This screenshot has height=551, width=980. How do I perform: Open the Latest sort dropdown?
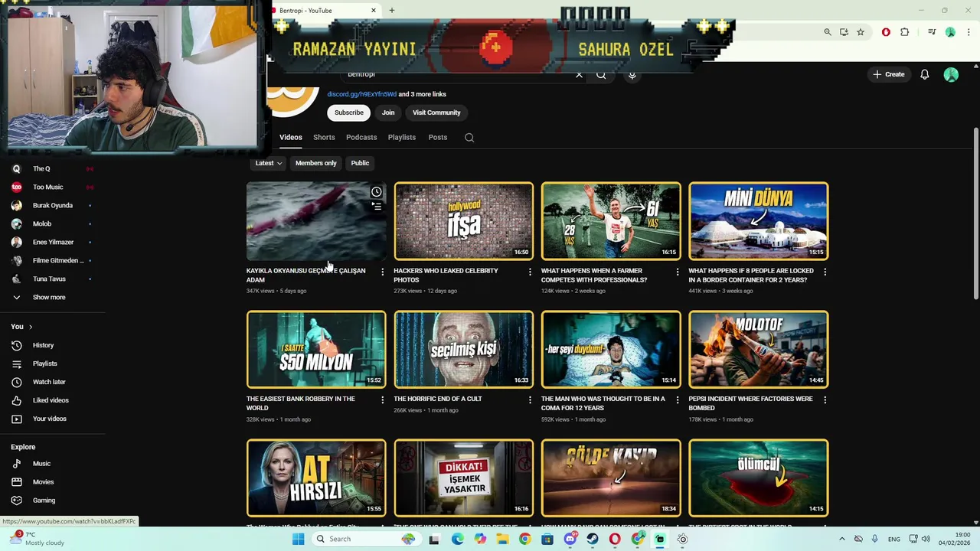point(269,163)
